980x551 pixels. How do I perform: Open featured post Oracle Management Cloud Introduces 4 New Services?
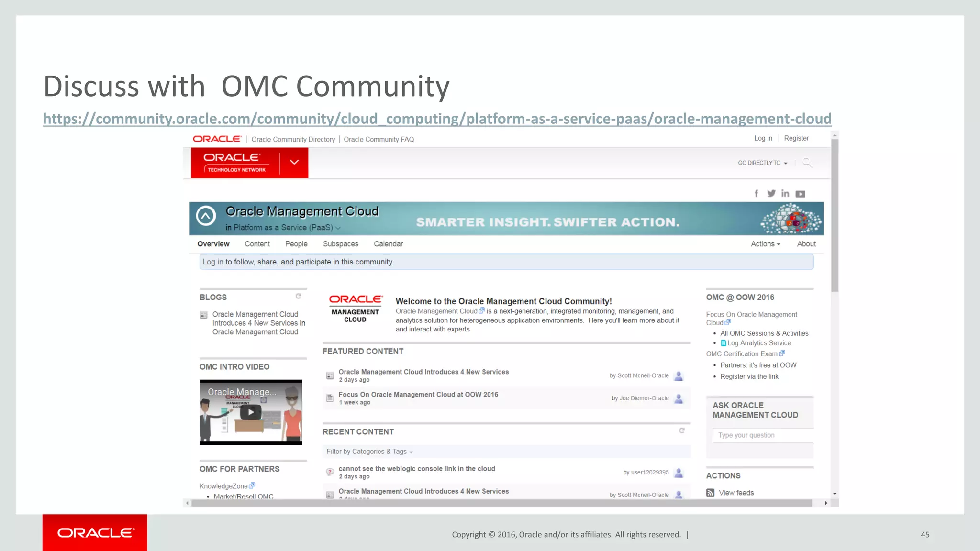pyautogui.click(x=423, y=372)
